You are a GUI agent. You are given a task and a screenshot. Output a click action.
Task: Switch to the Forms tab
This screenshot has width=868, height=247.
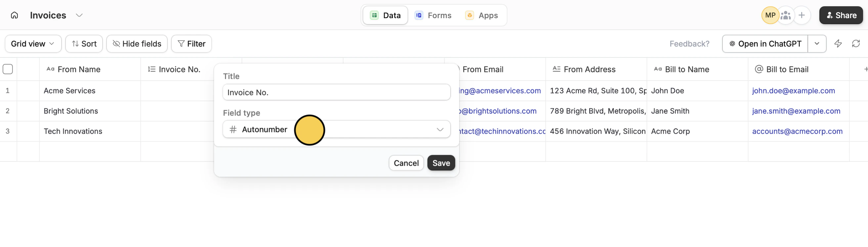click(433, 15)
